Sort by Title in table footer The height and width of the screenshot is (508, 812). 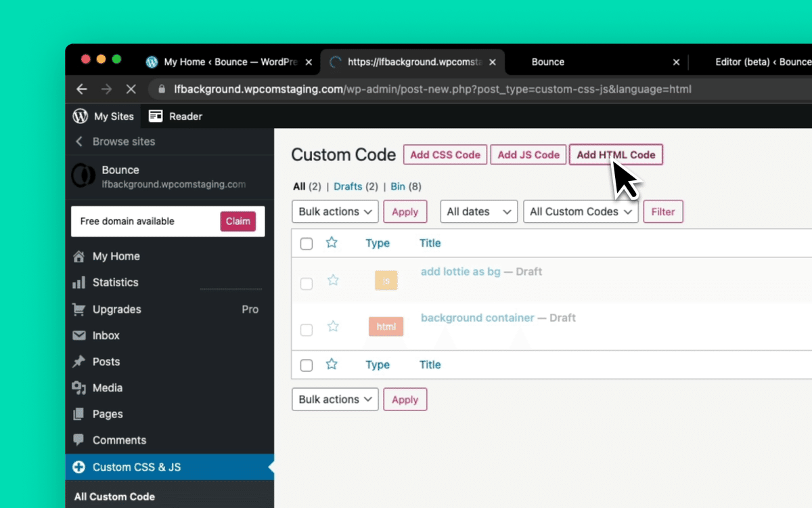(430, 364)
